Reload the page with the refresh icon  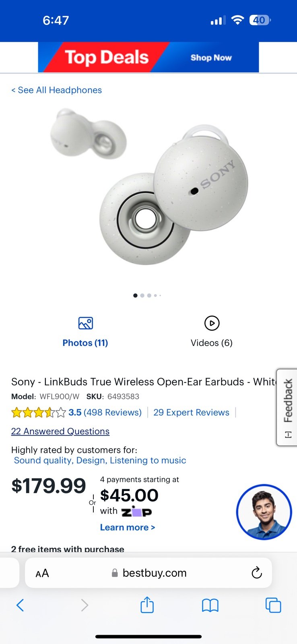(256, 573)
